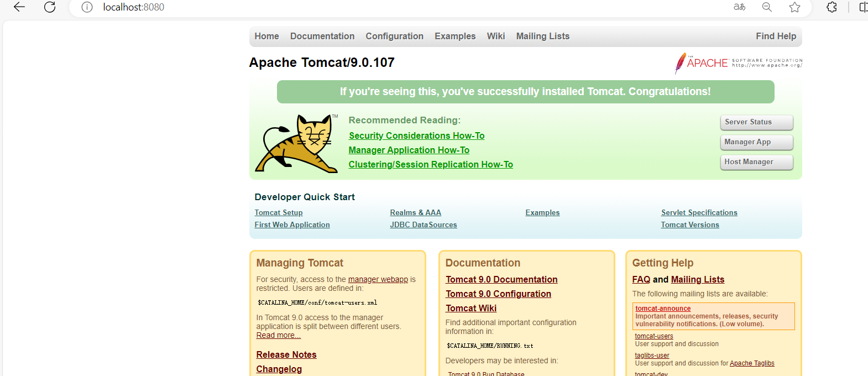
Task: Click the Managing Tomcat heading
Action: tap(300, 263)
